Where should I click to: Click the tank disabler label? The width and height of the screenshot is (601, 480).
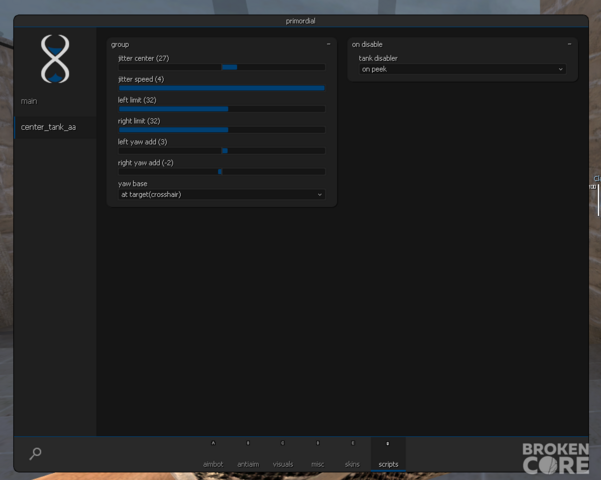point(378,58)
